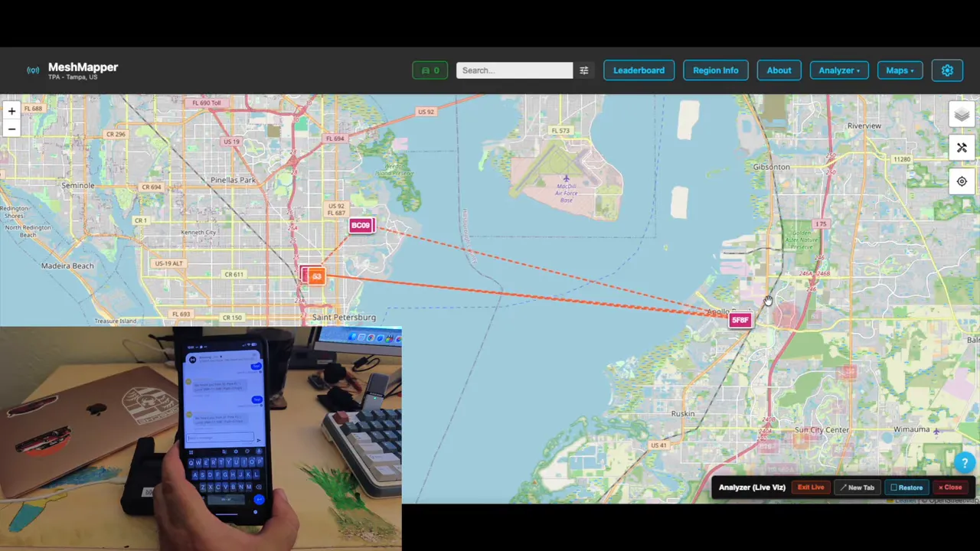Open the Region Info page
The height and width of the screenshot is (551, 980).
(716, 70)
